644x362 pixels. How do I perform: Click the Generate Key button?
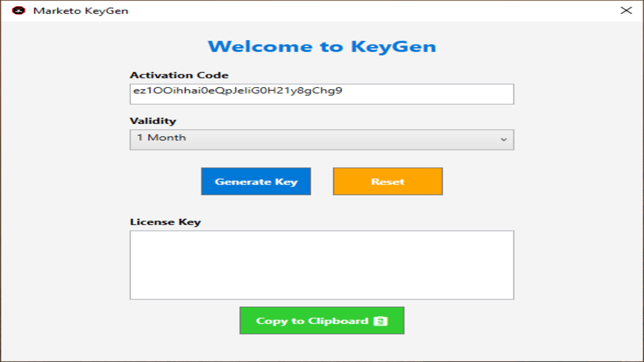pyautogui.click(x=256, y=182)
